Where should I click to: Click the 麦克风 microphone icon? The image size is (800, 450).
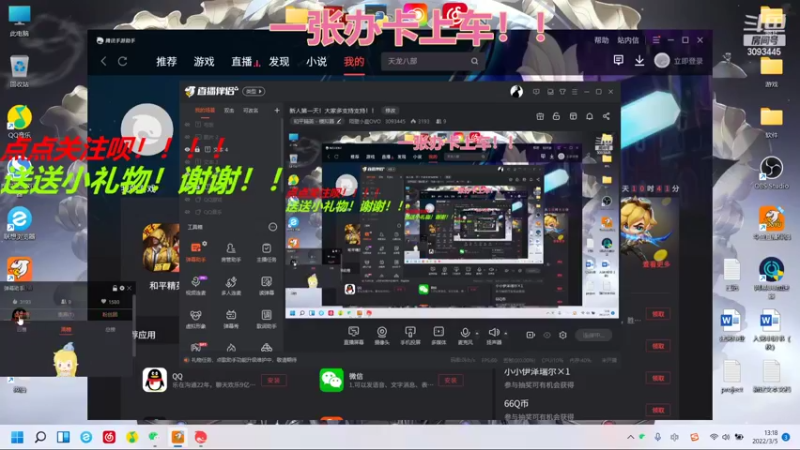point(465,335)
